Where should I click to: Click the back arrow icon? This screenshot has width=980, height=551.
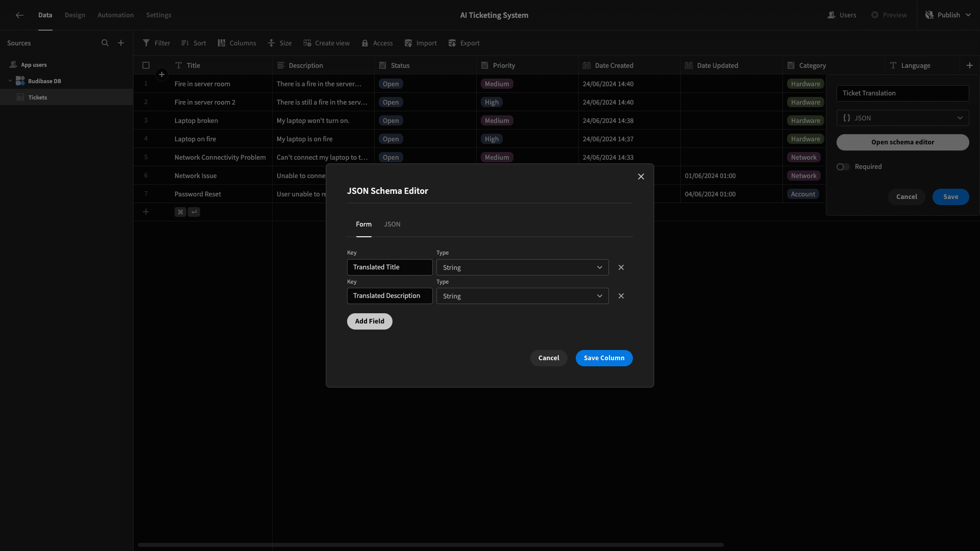pos(19,15)
